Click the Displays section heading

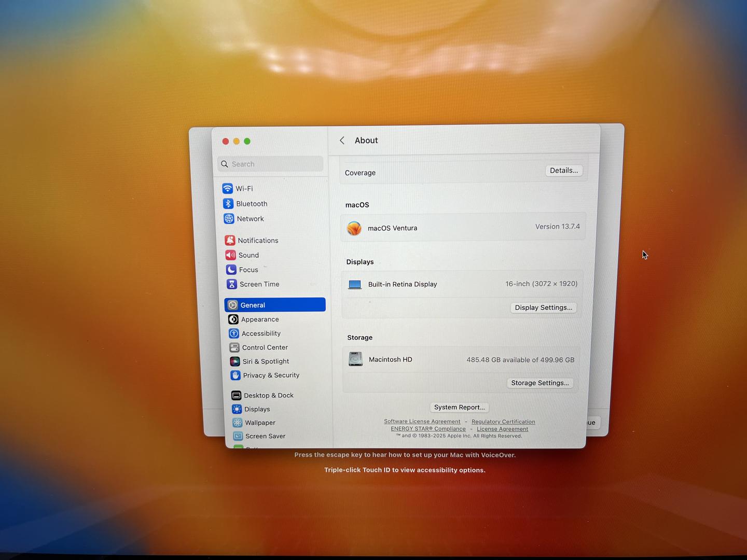360,262
